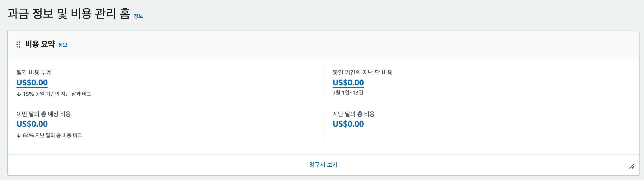Click the 월간 비용 누계 label
This screenshot has height=180, width=644.
(34, 73)
